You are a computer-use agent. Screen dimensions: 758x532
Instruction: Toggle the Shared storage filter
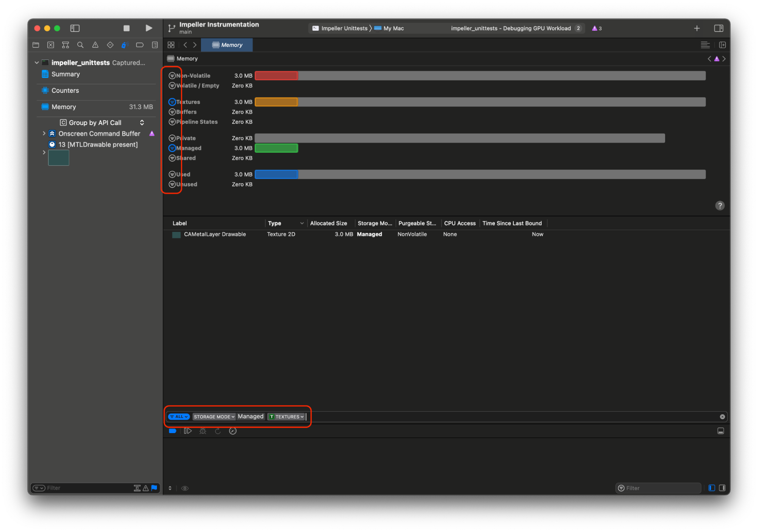pos(172,158)
